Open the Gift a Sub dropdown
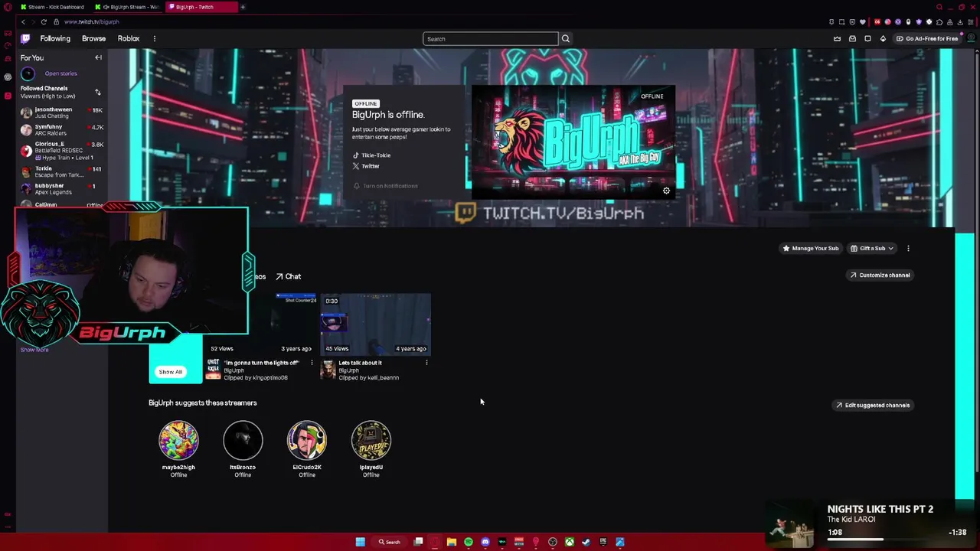The height and width of the screenshot is (551, 980). pos(872,248)
